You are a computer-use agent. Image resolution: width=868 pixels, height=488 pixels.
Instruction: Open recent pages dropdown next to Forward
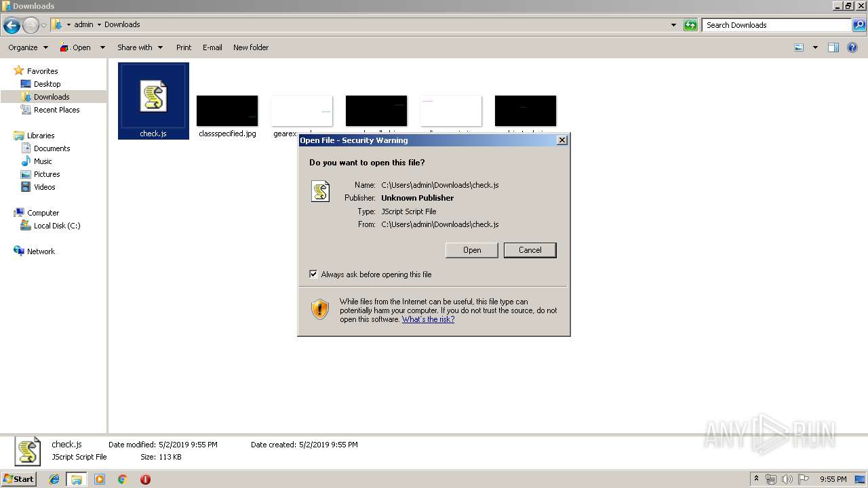click(x=44, y=26)
